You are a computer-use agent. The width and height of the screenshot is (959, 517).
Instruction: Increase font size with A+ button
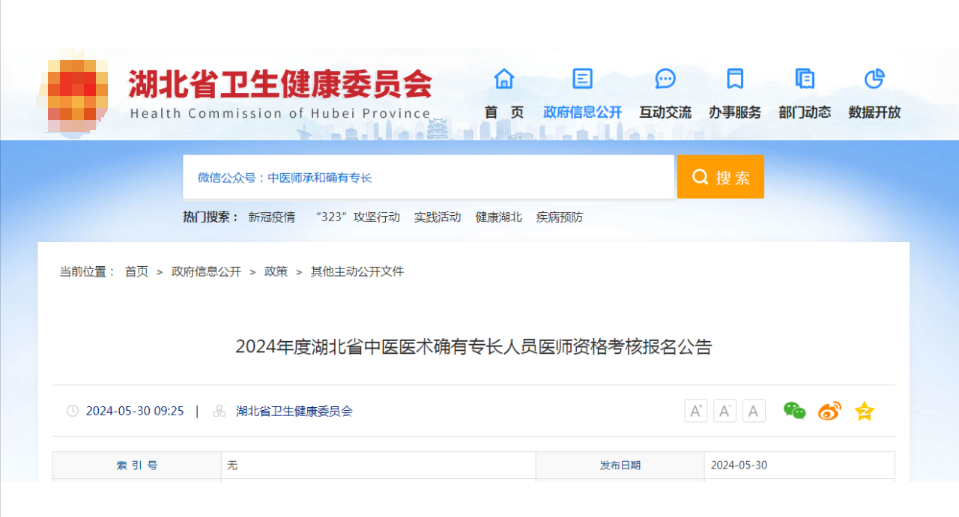[x=696, y=411]
